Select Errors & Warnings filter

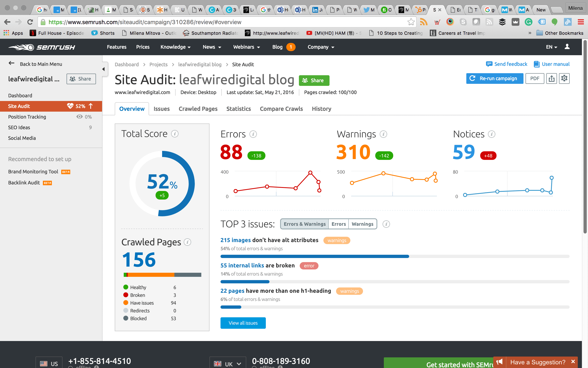click(304, 224)
